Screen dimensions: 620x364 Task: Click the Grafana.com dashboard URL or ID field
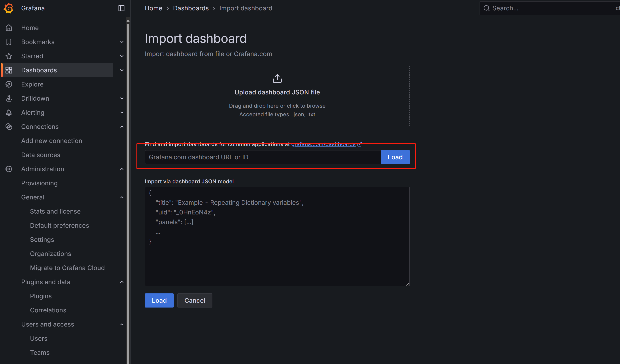(x=263, y=157)
